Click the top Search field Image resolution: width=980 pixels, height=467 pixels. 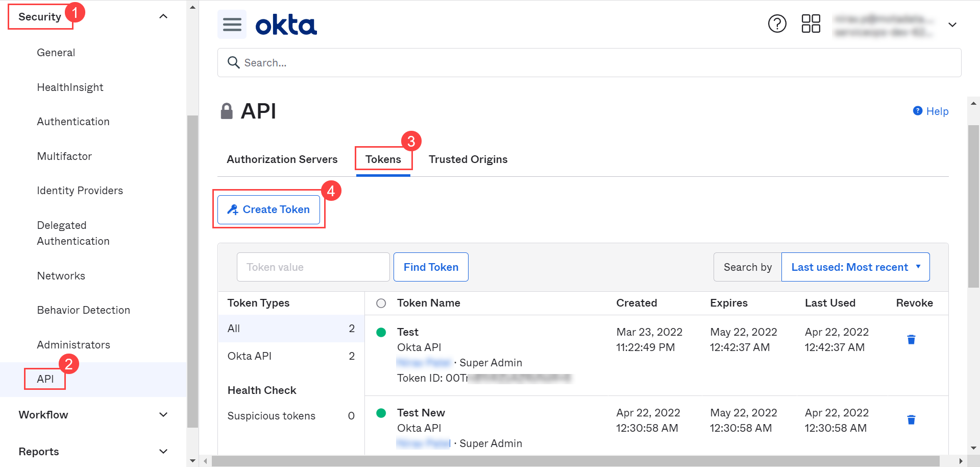point(590,62)
